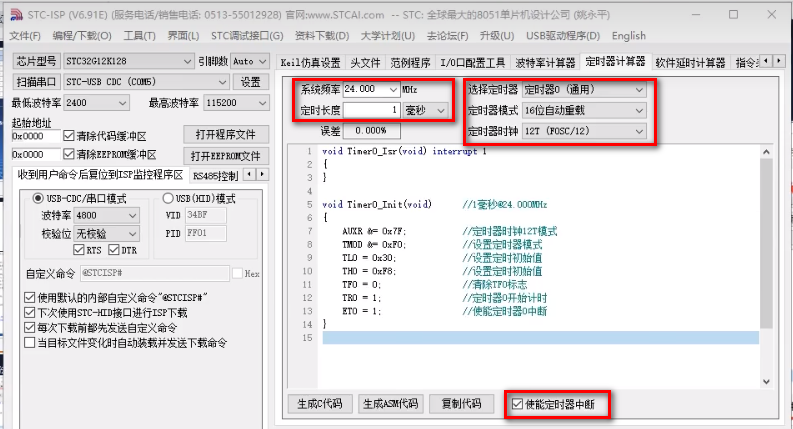Switch language via English menu item
The height and width of the screenshot is (429, 793).
click(629, 36)
